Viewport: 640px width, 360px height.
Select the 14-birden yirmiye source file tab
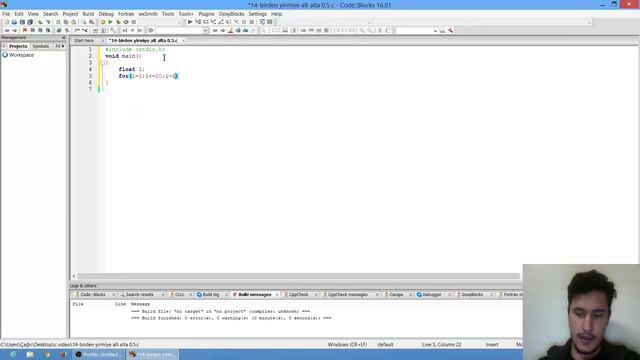point(143,40)
